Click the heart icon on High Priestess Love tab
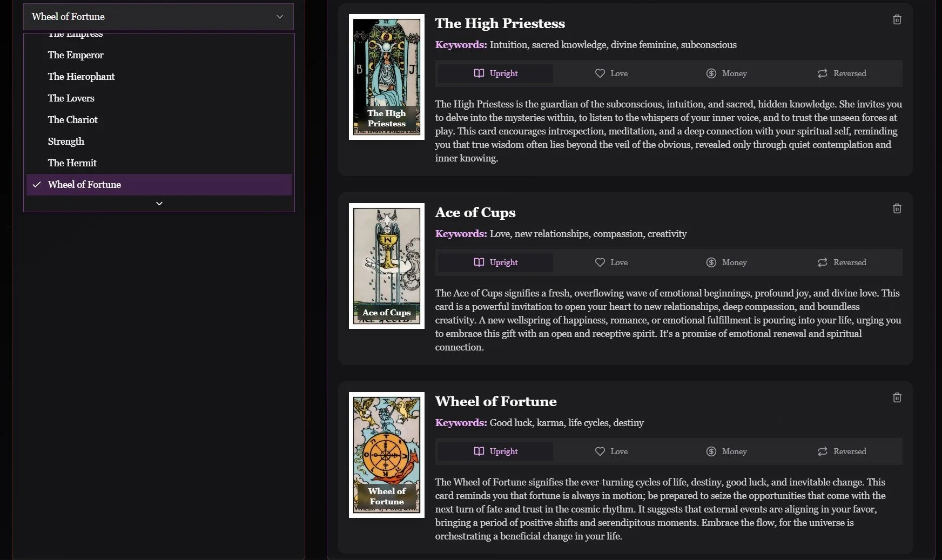This screenshot has width=942, height=560. [600, 73]
